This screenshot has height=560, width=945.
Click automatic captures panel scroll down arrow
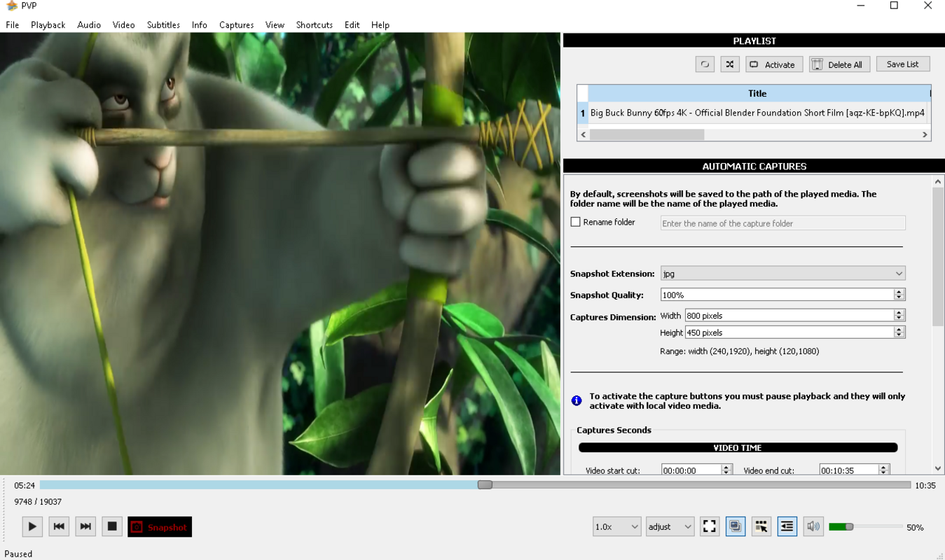[938, 468]
